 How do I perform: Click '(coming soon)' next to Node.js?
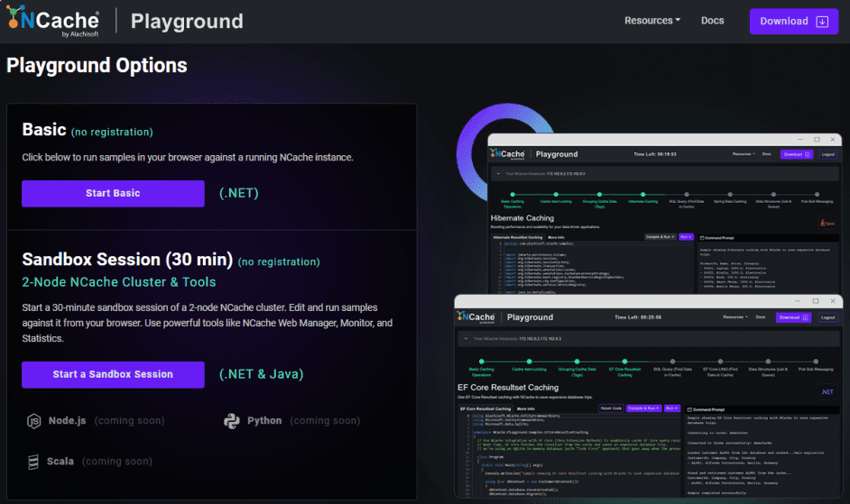[x=130, y=420]
